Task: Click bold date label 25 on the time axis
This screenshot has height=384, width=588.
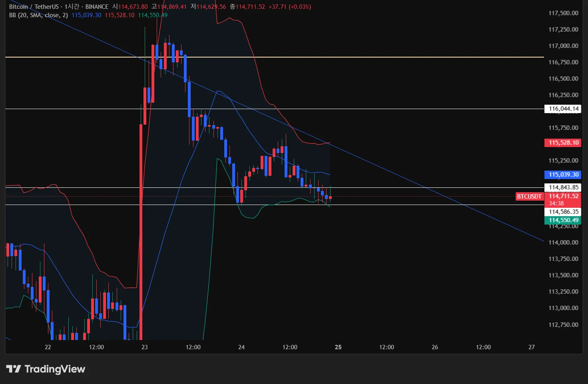Action: 338,347
